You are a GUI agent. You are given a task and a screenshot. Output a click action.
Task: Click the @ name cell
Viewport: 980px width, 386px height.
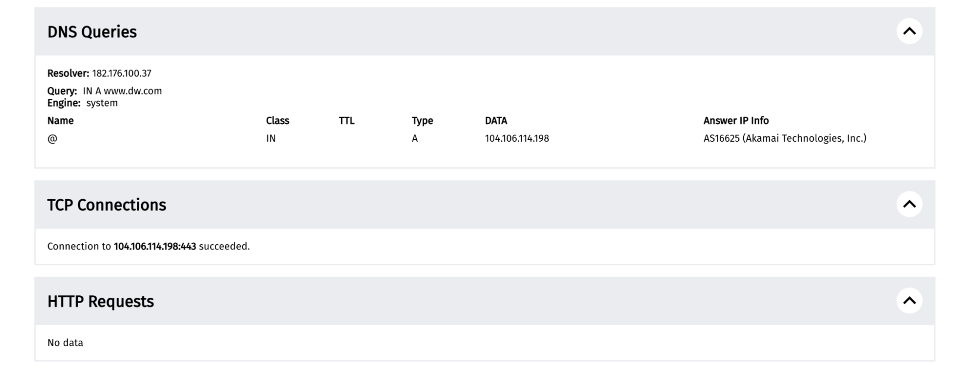pos(52,139)
